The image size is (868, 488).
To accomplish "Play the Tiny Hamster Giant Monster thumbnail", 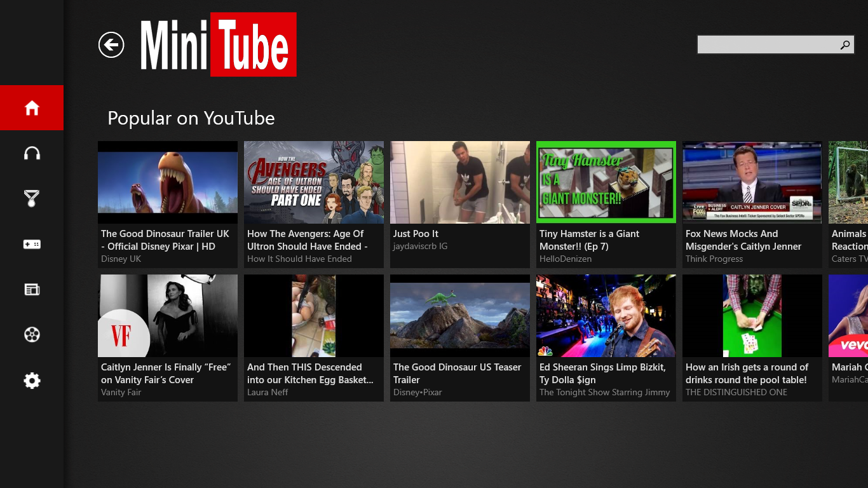I will (606, 182).
